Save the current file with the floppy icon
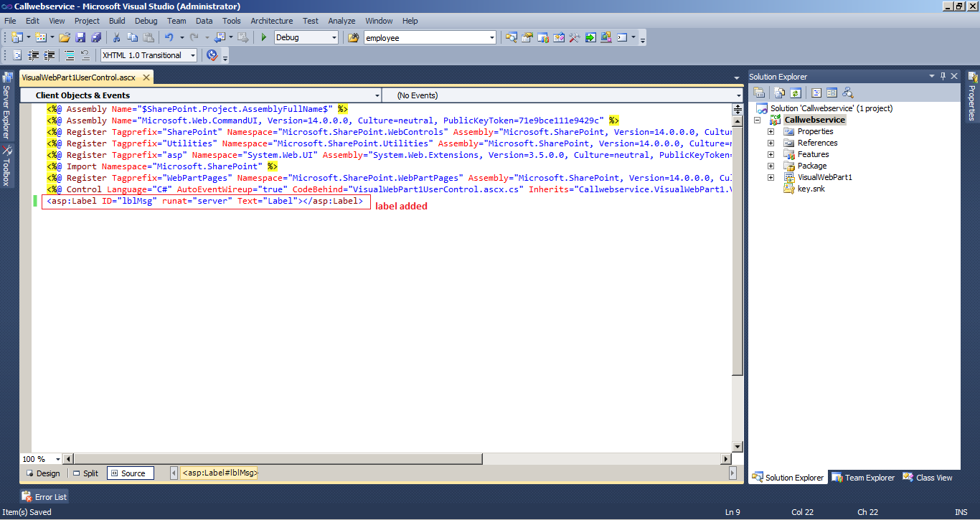This screenshot has height=520, width=980. (80, 37)
